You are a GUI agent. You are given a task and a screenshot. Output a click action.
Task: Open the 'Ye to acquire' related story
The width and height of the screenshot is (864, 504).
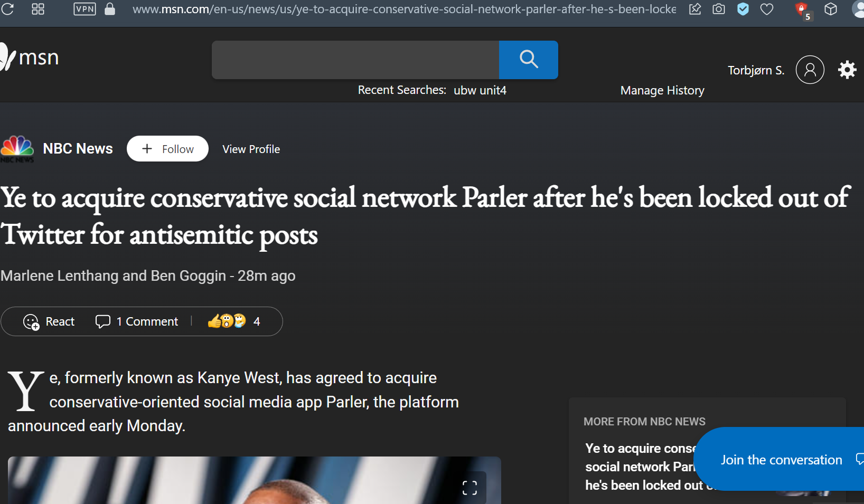coord(641,467)
